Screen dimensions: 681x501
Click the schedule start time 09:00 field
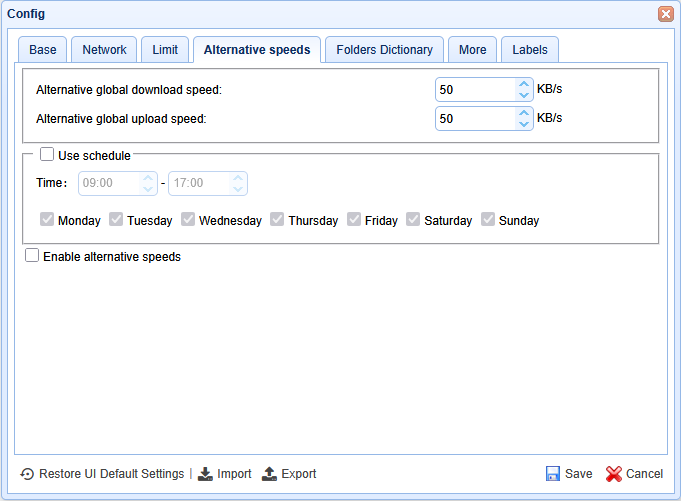108,184
